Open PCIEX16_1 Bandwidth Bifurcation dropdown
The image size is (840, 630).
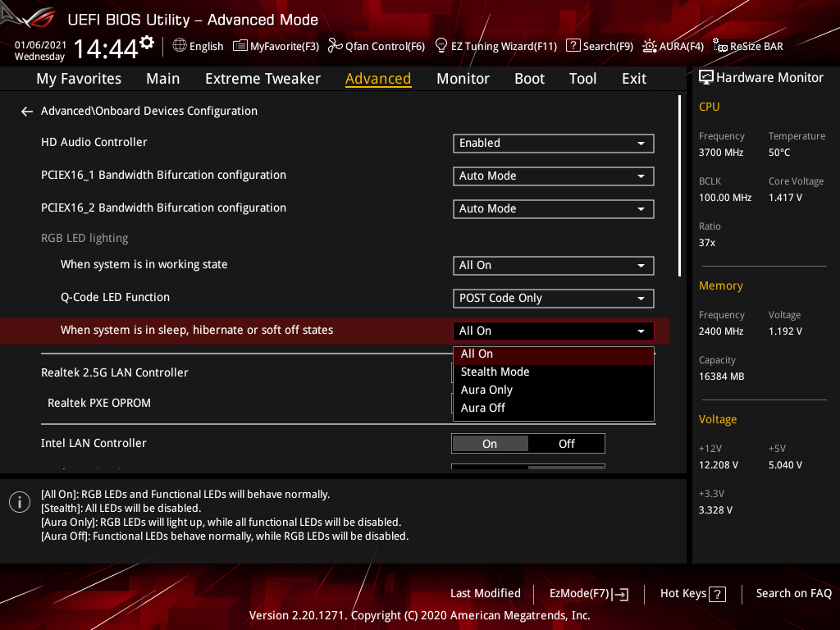click(554, 176)
